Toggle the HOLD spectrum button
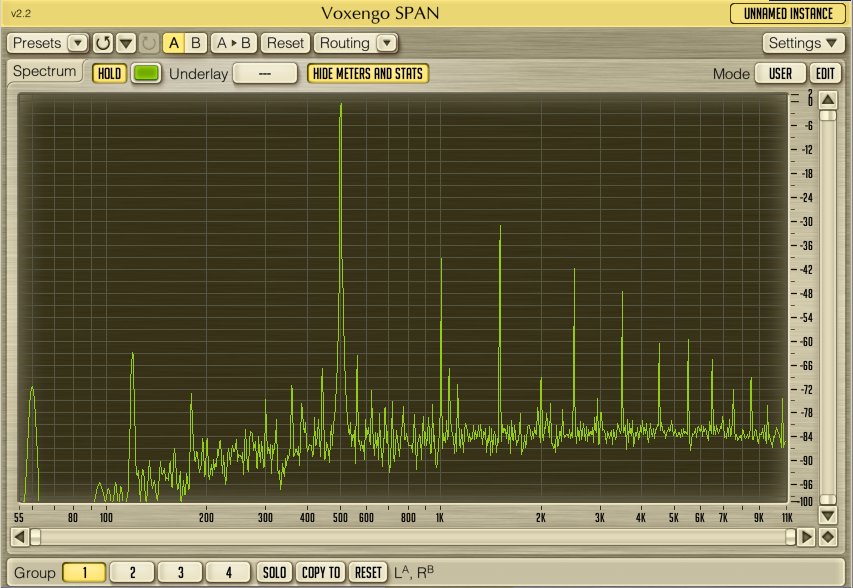Screen dimensions: 853x588 coord(109,73)
